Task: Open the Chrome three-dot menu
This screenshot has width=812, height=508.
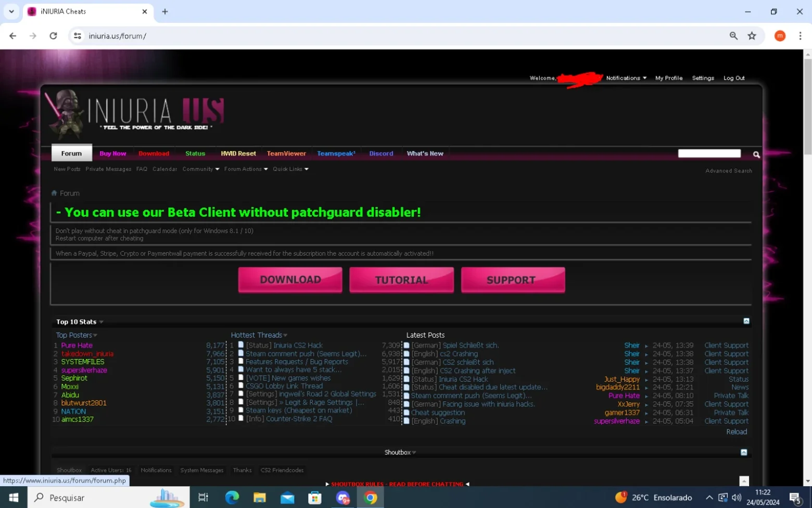Action: (801, 36)
